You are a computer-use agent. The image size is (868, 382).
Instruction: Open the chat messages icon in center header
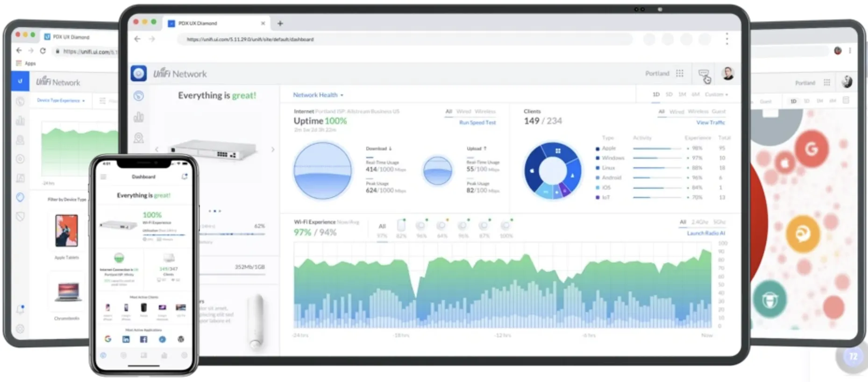[x=704, y=73]
